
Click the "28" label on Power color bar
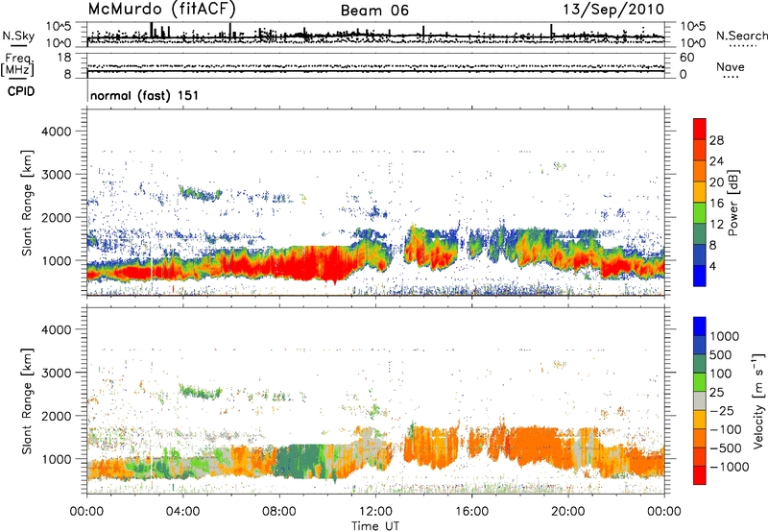pyautogui.click(x=716, y=140)
